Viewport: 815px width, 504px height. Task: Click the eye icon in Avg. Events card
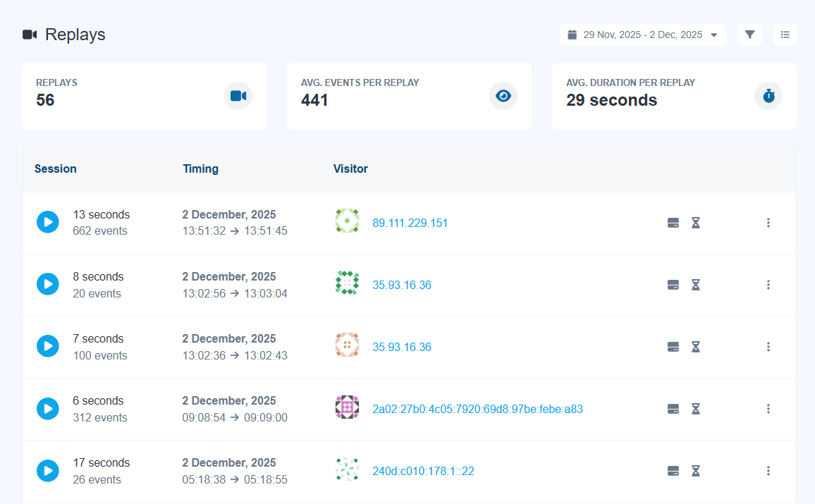[503, 96]
